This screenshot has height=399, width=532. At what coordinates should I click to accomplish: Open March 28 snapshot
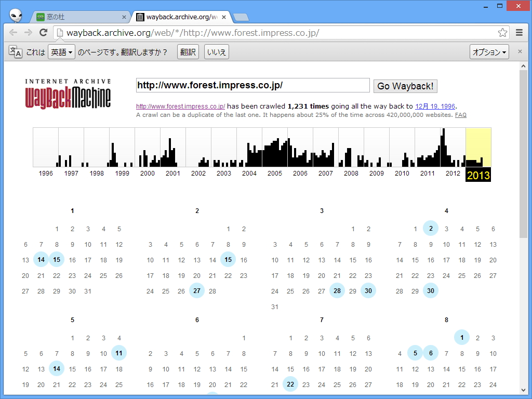[337, 291]
